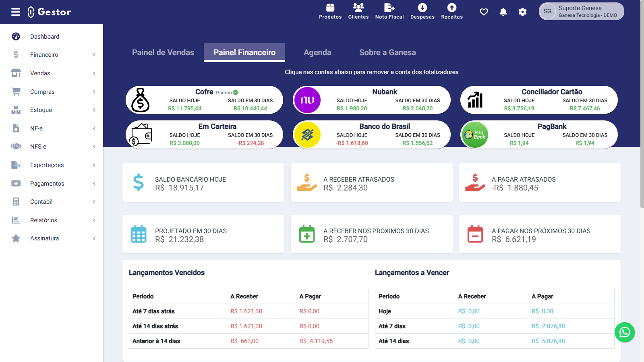Open Dashboard in the sidebar
Viewport: 644px width, 362px height.
tap(52, 37)
